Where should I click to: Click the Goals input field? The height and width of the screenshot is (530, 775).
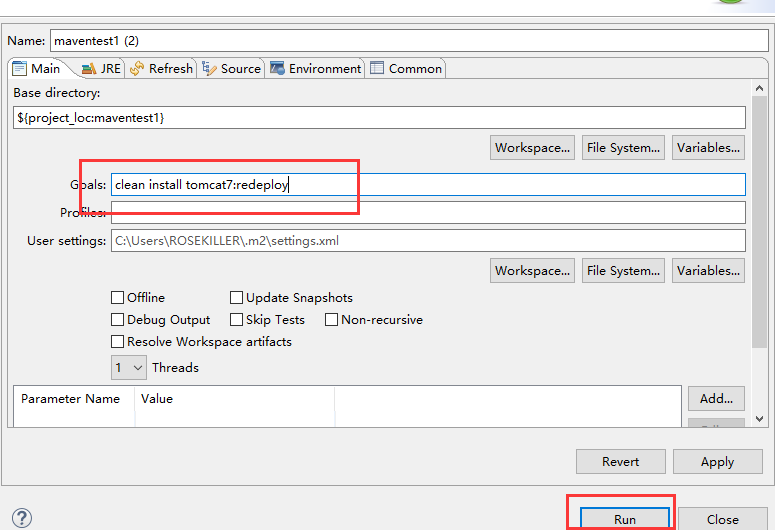click(428, 184)
